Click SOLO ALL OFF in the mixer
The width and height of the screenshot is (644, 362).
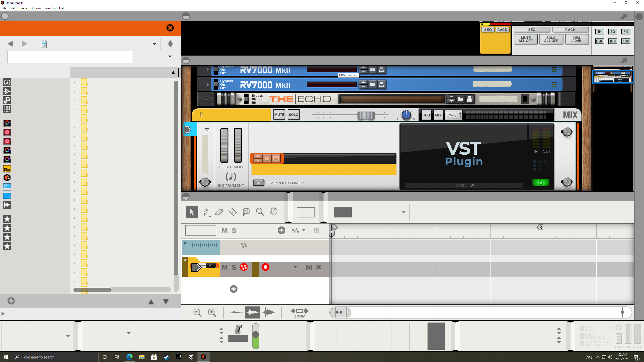coord(551,39)
